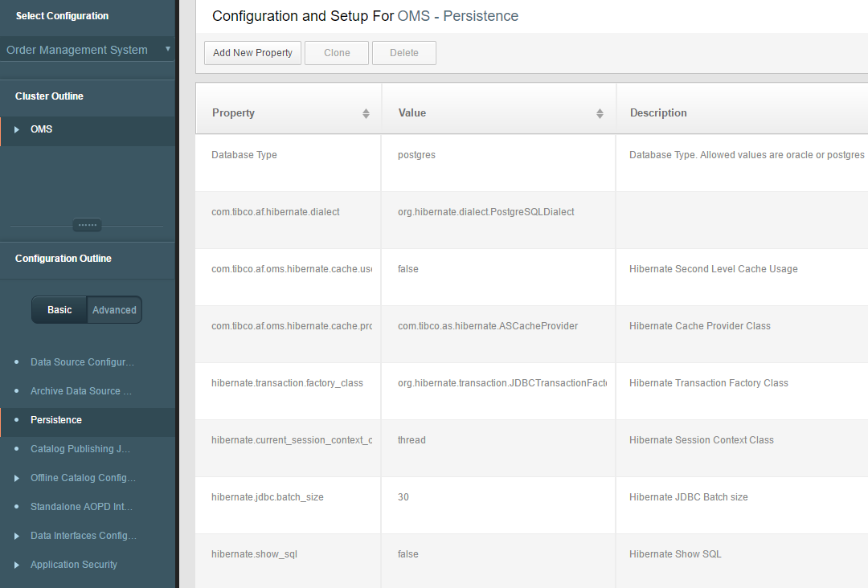
Task: Expand Data Interfaces Config node arrow
Action: click(17, 536)
